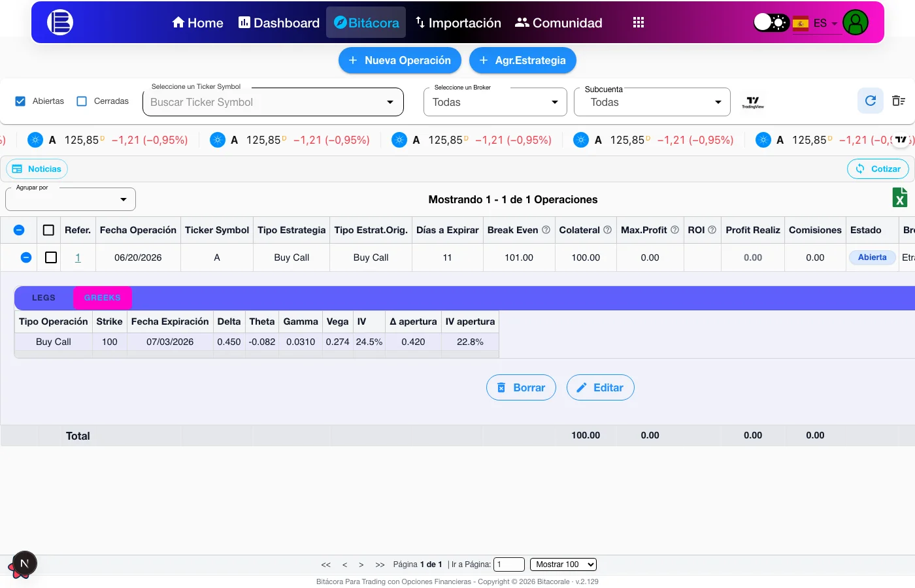Collapse the operation row with minus icon
915x588 pixels.
click(x=26, y=257)
